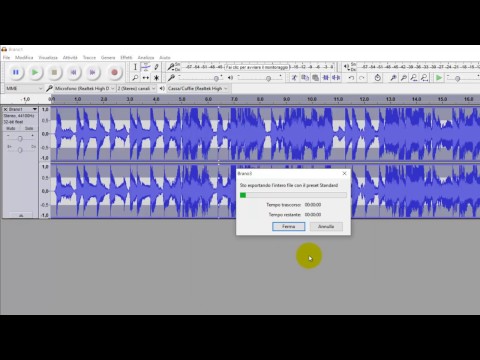Start recording with the red Record button
Viewport: 480px width, 360px height.
[x=114, y=72]
